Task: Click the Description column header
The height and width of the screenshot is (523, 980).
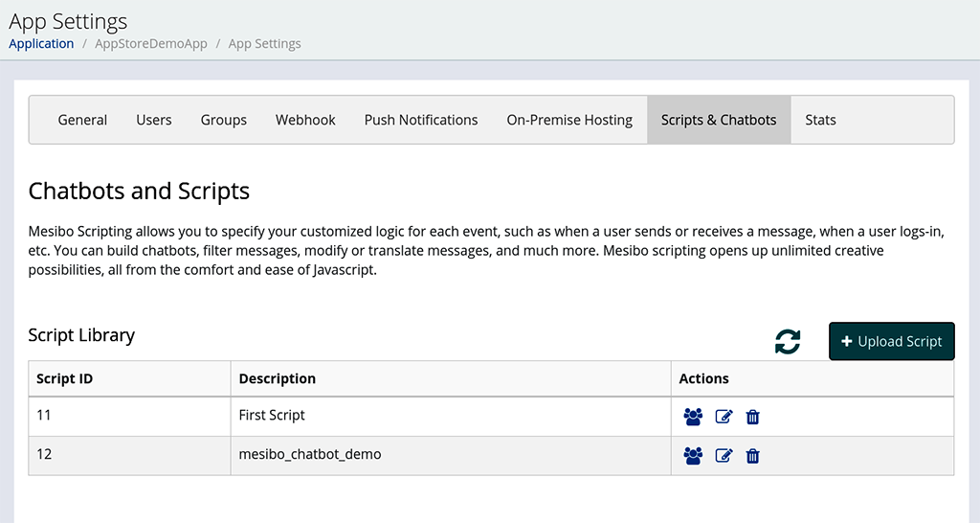Action: pyautogui.click(x=451, y=378)
